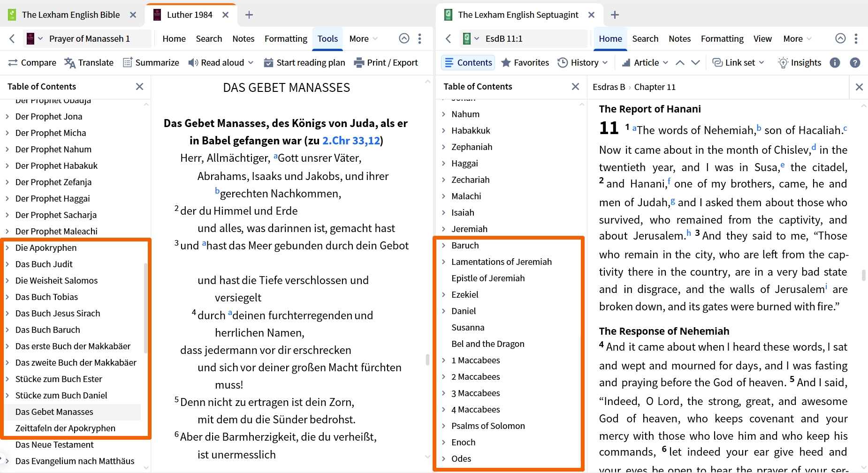Open Septuagint panel kebab menu
868x473 pixels.
click(x=856, y=38)
